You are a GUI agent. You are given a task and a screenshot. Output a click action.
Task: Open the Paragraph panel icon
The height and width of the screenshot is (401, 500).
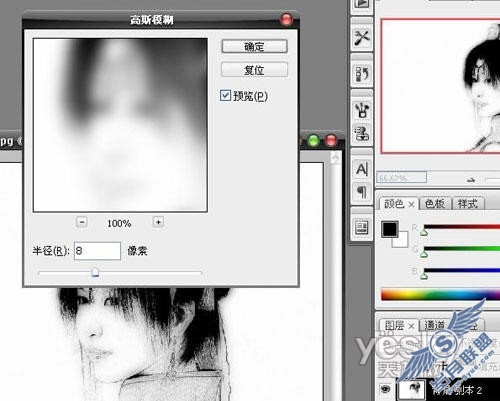click(362, 192)
